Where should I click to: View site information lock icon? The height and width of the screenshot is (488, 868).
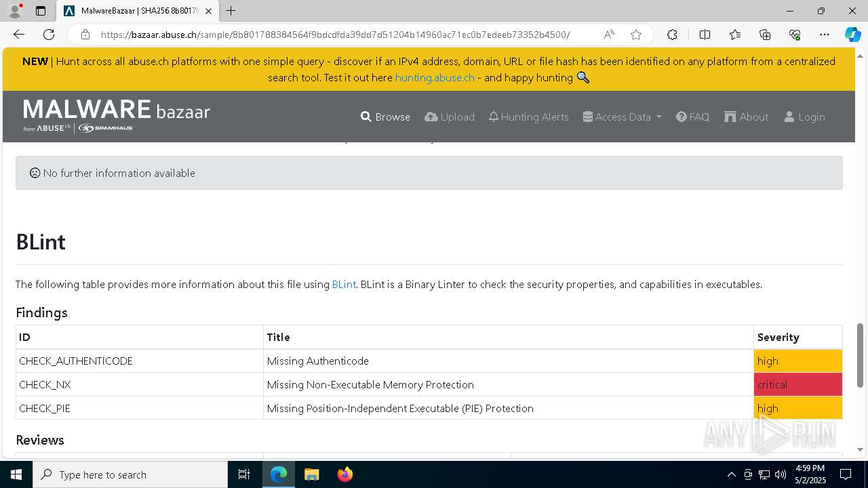click(85, 35)
